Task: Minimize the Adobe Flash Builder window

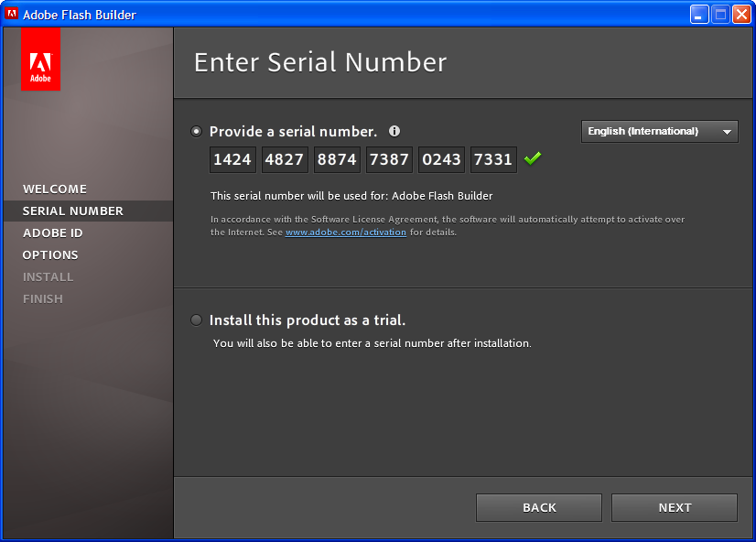Action: (x=699, y=14)
